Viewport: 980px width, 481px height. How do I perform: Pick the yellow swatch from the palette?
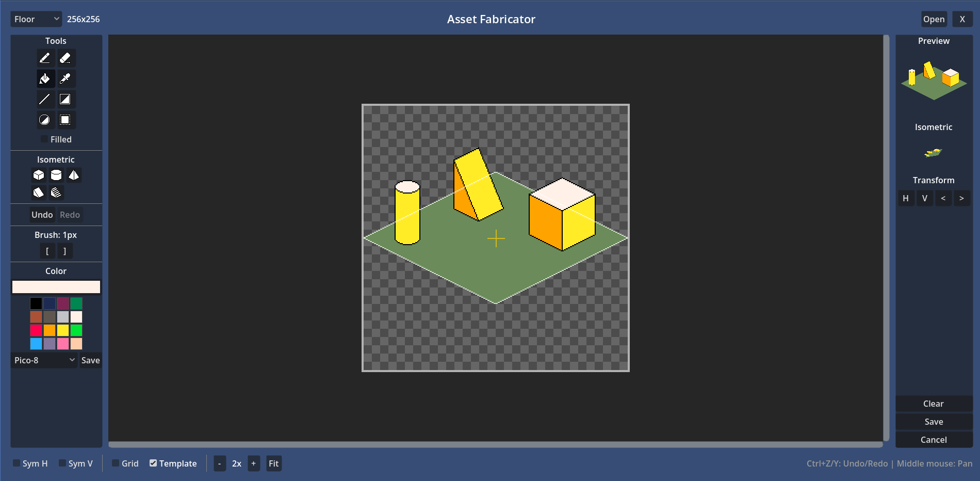62,330
